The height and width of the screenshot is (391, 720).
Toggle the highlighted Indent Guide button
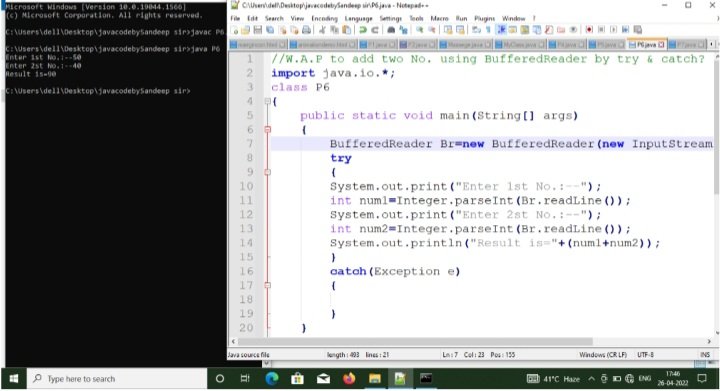click(501, 30)
